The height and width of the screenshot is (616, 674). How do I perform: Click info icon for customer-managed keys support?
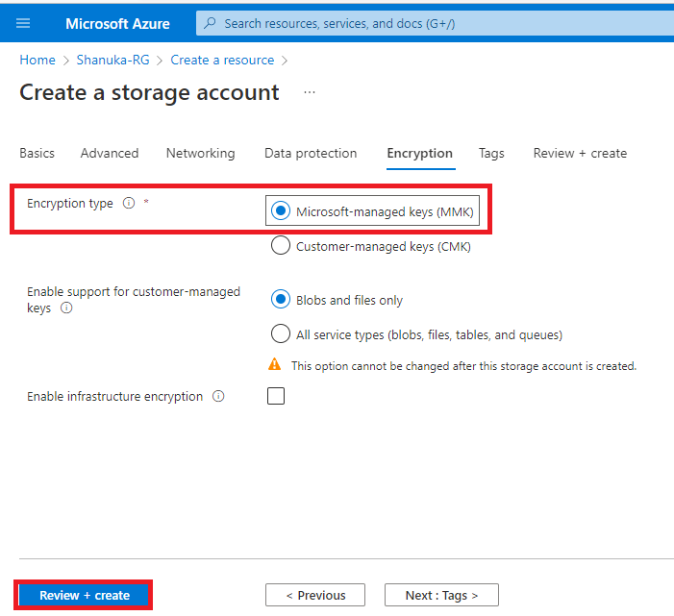coord(66,308)
